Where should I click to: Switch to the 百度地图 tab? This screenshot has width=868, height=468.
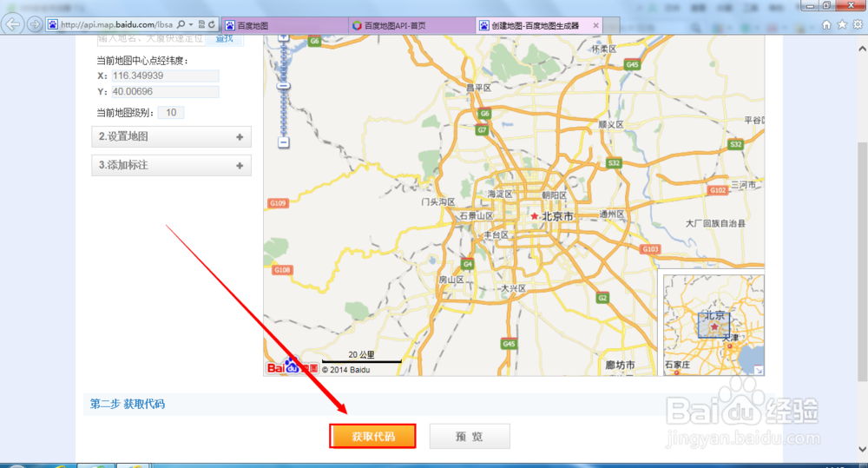285,25
